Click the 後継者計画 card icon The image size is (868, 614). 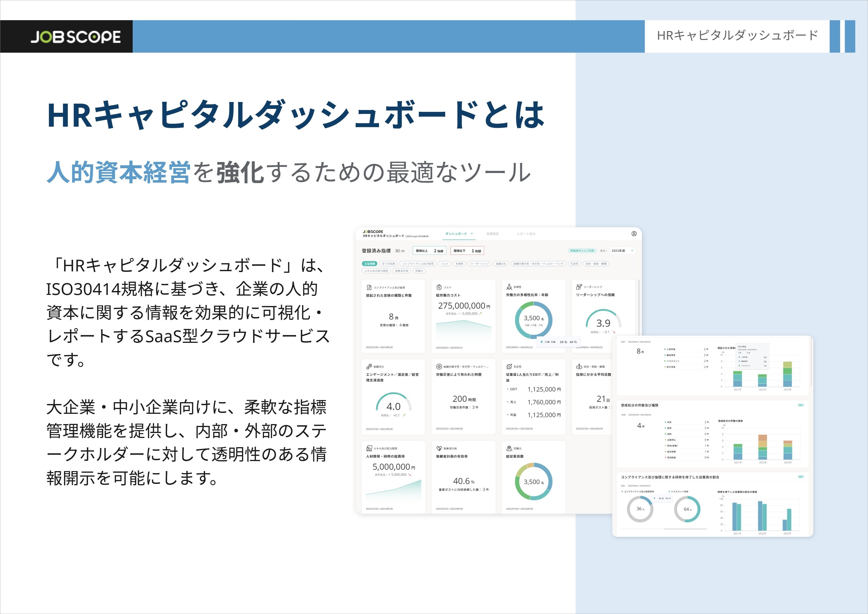pos(439,448)
